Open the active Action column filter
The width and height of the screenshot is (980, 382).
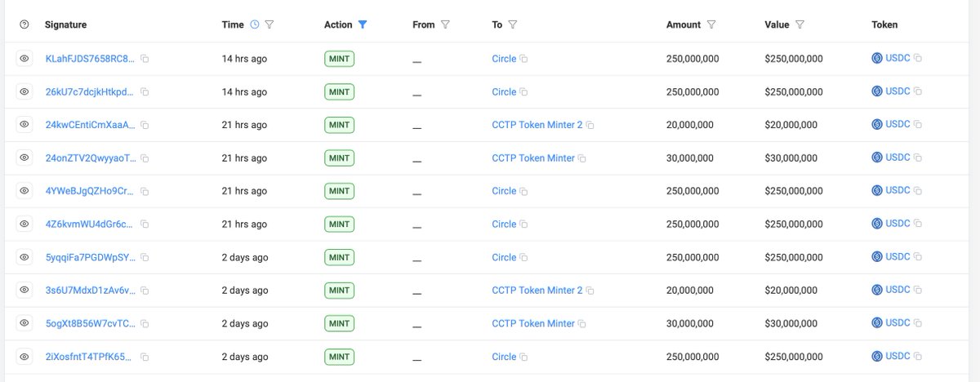coord(363,24)
